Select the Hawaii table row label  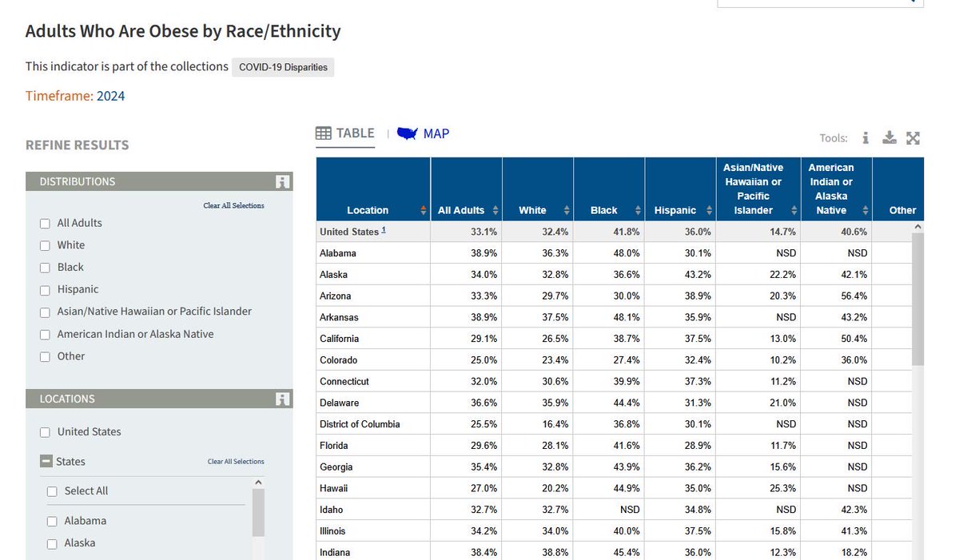coord(333,488)
